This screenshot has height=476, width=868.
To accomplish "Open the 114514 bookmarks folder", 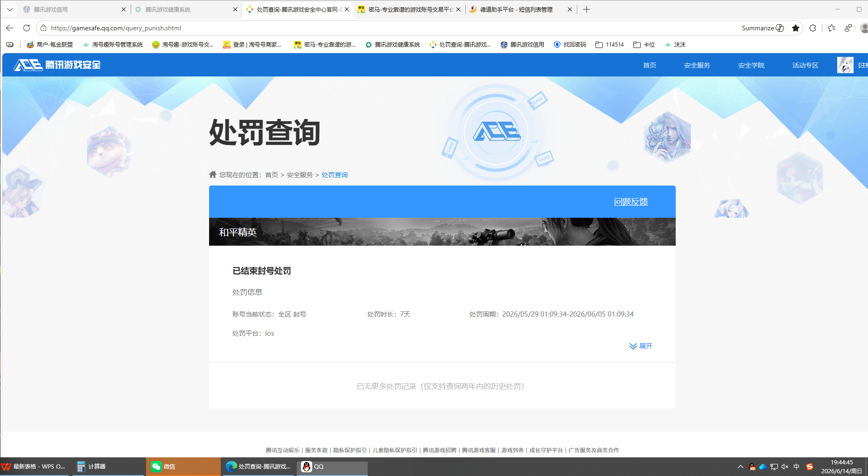I will [x=609, y=45].
